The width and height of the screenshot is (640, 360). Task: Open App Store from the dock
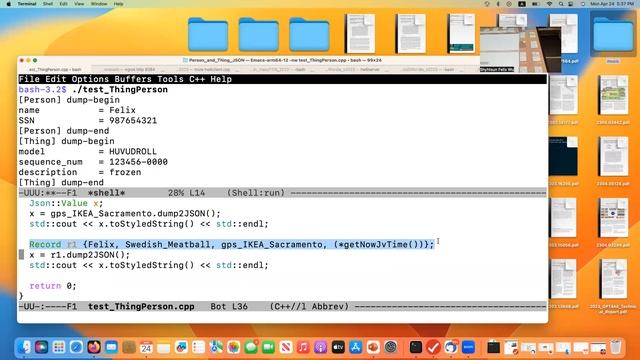pyautogui.click(x=356, y=347)
